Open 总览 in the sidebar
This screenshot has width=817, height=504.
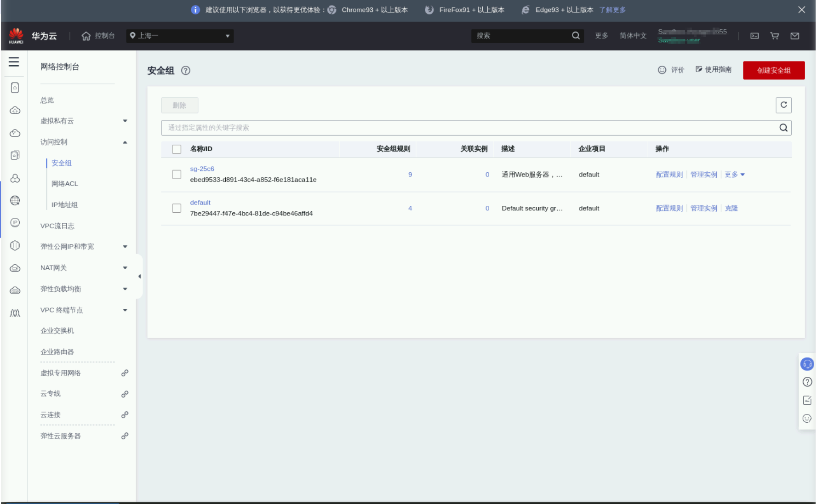pyautogui.click(x=47, y=100)
